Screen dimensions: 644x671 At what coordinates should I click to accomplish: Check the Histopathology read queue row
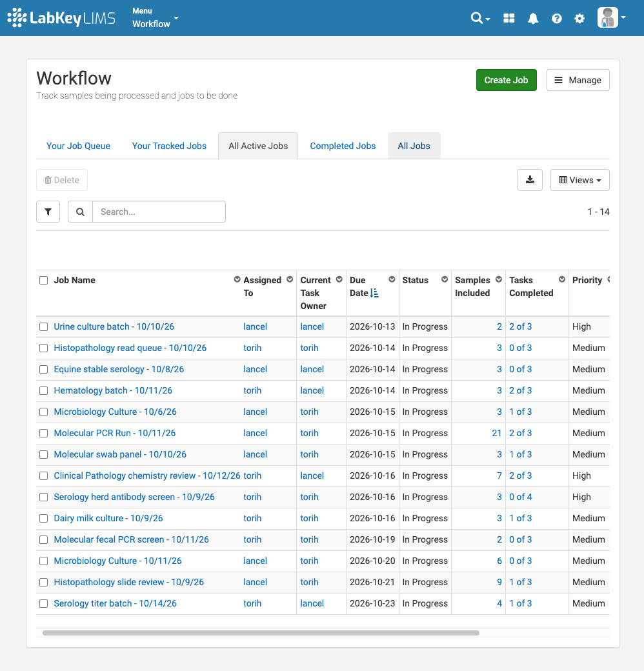click(43, 348)
